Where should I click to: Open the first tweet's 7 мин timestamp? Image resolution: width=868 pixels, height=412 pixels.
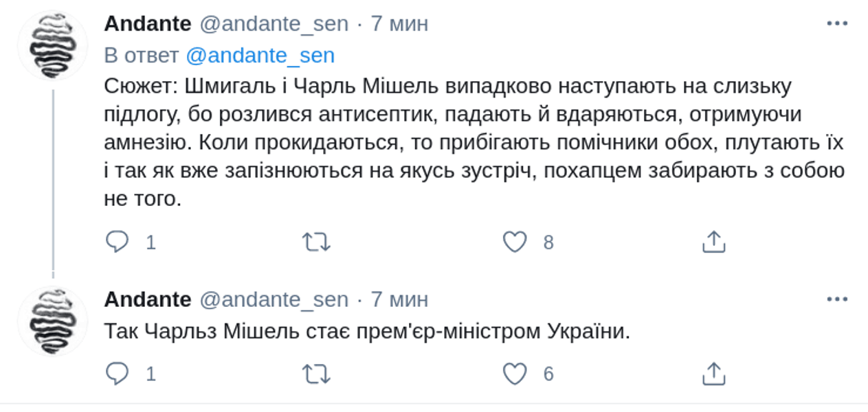(x=399, y=23)
